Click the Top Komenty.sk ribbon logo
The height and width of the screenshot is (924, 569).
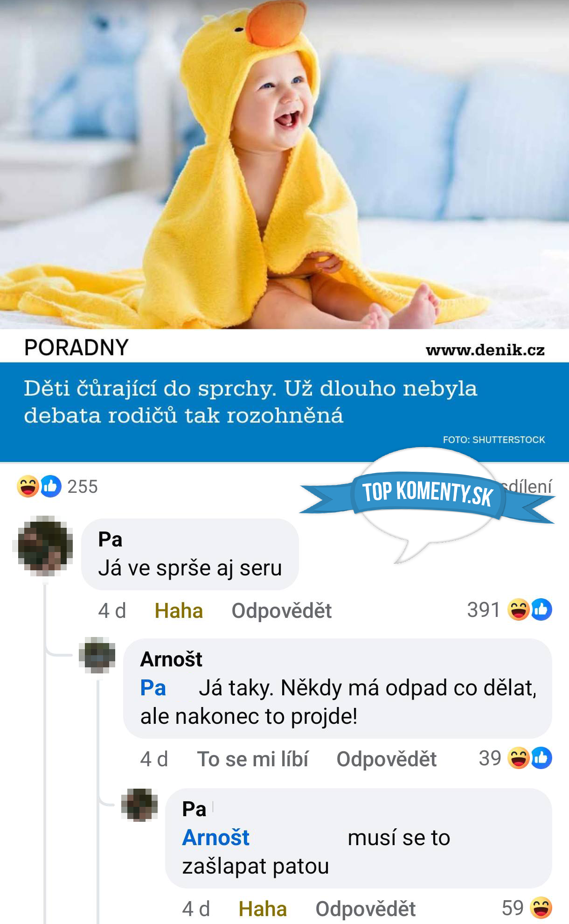[427, 494]
